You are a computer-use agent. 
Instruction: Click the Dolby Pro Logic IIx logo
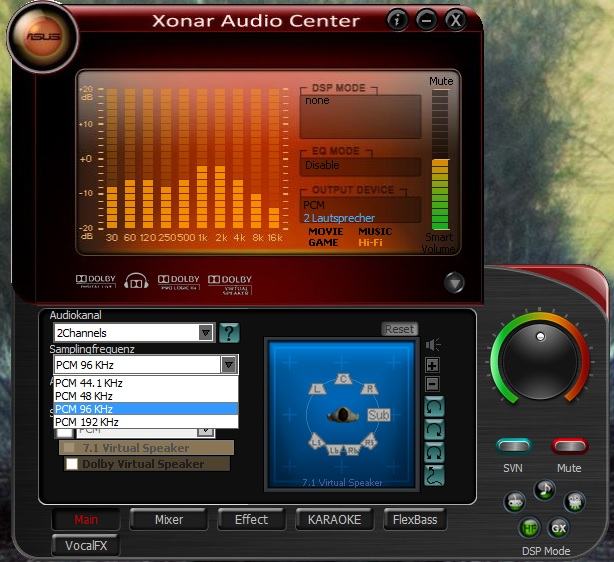(179, 282)
